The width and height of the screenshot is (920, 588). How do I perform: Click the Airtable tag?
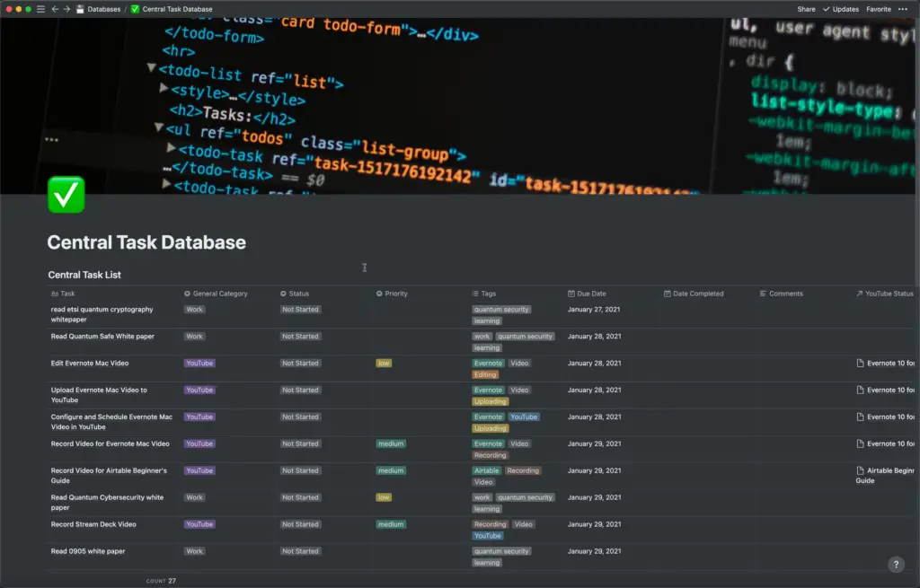coord(486,470)
